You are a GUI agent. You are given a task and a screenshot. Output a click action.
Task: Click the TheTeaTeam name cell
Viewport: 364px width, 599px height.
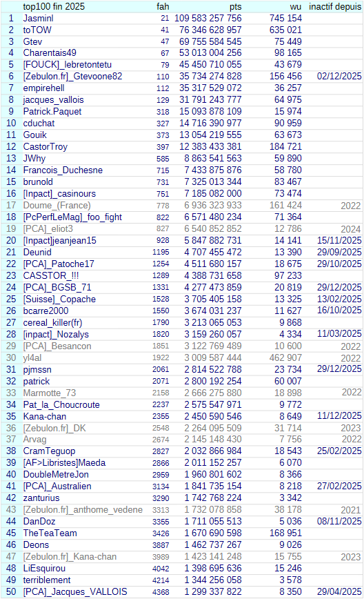[50, 533]
